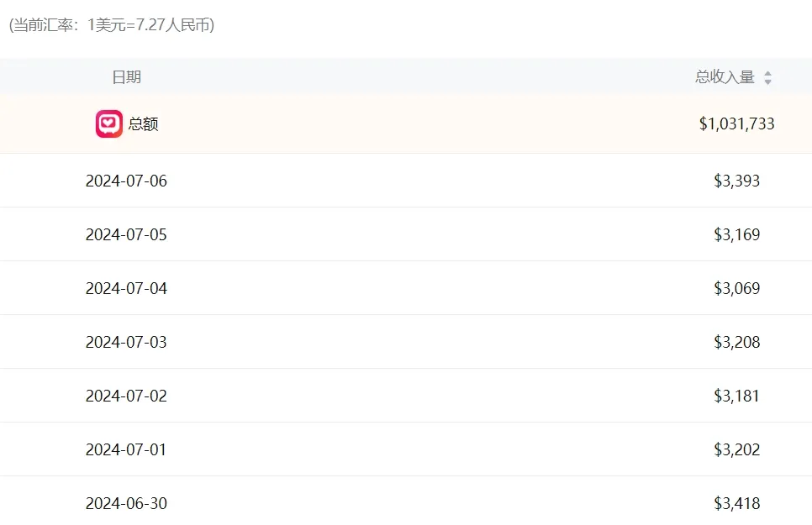Click the $3,181 revenue value
The image size is (812, 525).
pos(736,396)
